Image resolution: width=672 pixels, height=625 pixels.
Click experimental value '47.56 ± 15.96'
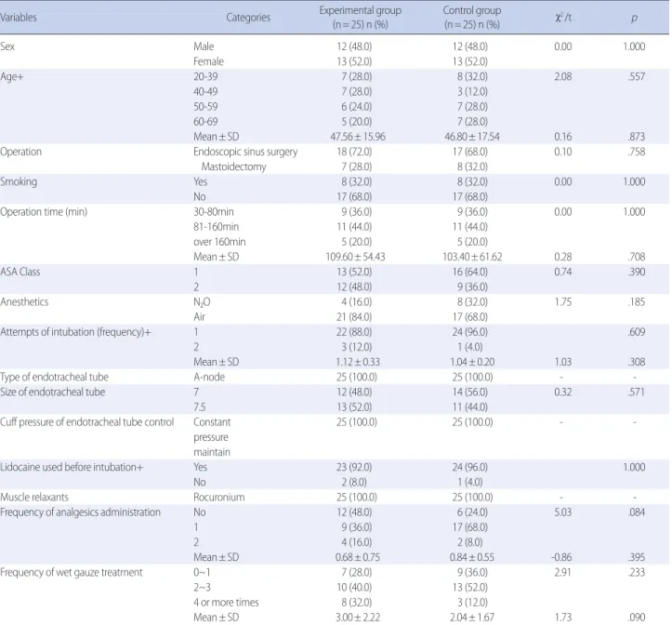point(358,137)
